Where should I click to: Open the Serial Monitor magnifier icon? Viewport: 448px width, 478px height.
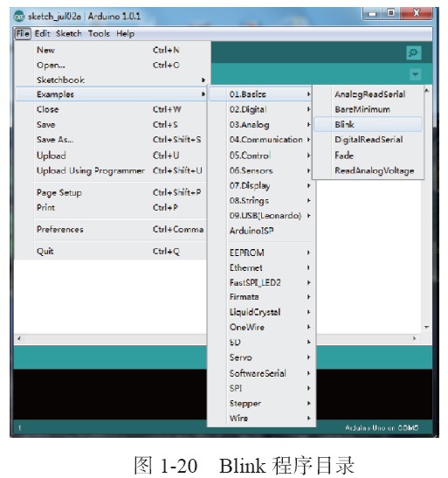point(414,52)
